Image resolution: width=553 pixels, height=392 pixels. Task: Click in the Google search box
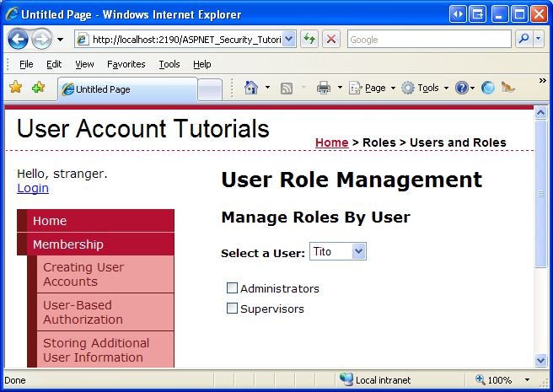click(427, 40)
